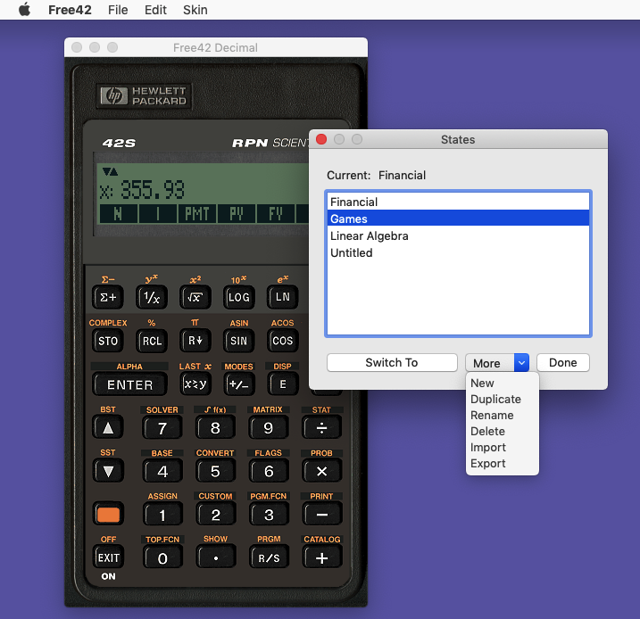Click the More dropdown arrow
The height and width of the screenshot is (619, 640).
[521, 363]
